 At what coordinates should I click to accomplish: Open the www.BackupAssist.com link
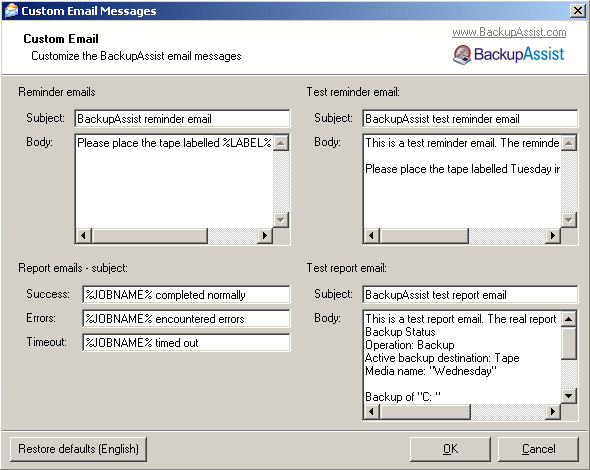coord(509,32)
